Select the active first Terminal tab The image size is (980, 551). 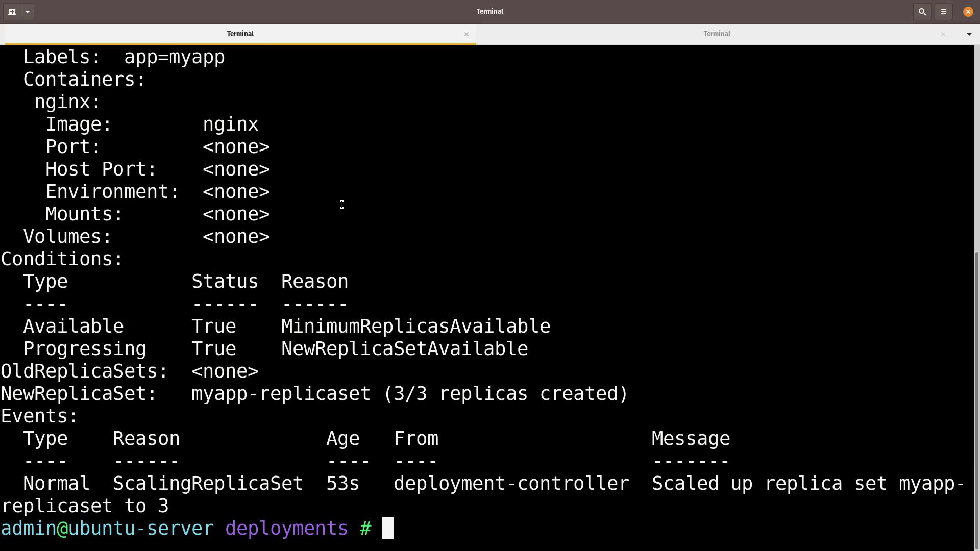tap(240, 34)
